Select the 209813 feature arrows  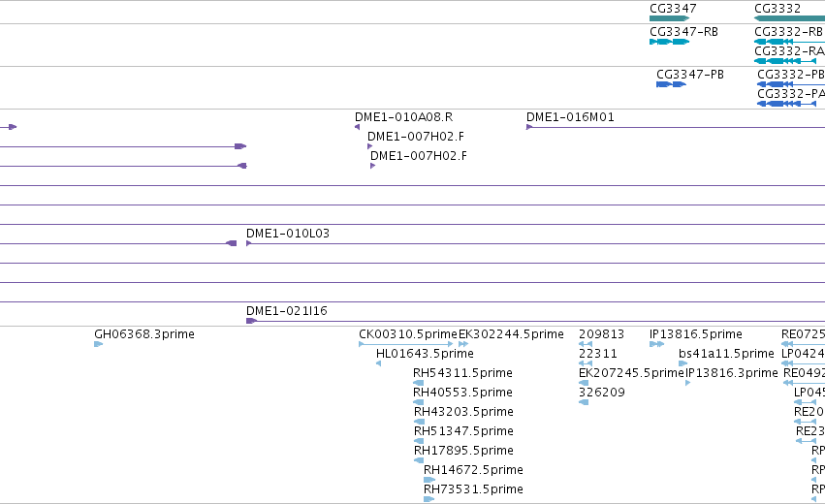coord(586,344)
